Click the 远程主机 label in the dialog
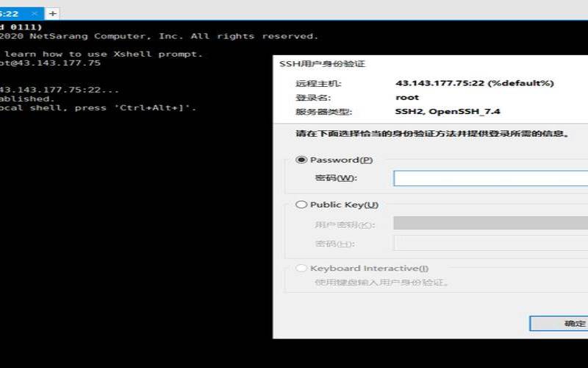The height and width of the screenshot is (368, 588). coord(318,83)
